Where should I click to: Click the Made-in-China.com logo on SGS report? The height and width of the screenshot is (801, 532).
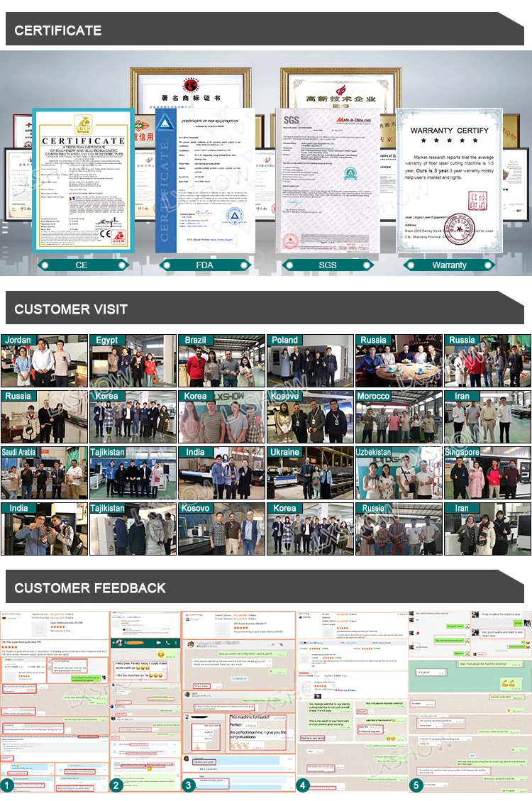(354, 121)
